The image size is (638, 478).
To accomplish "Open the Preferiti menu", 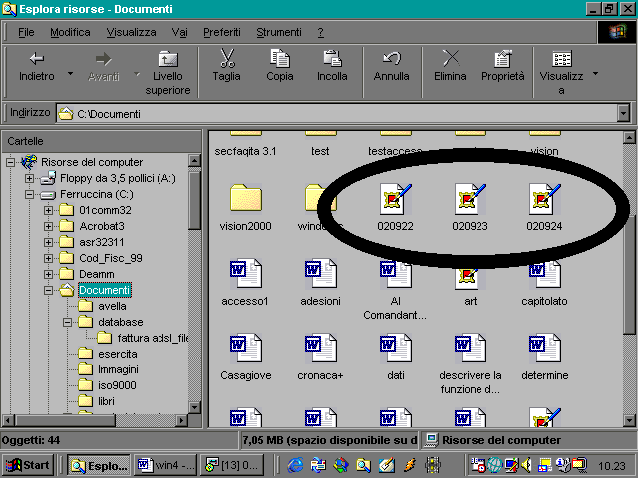I will point(222,32).
